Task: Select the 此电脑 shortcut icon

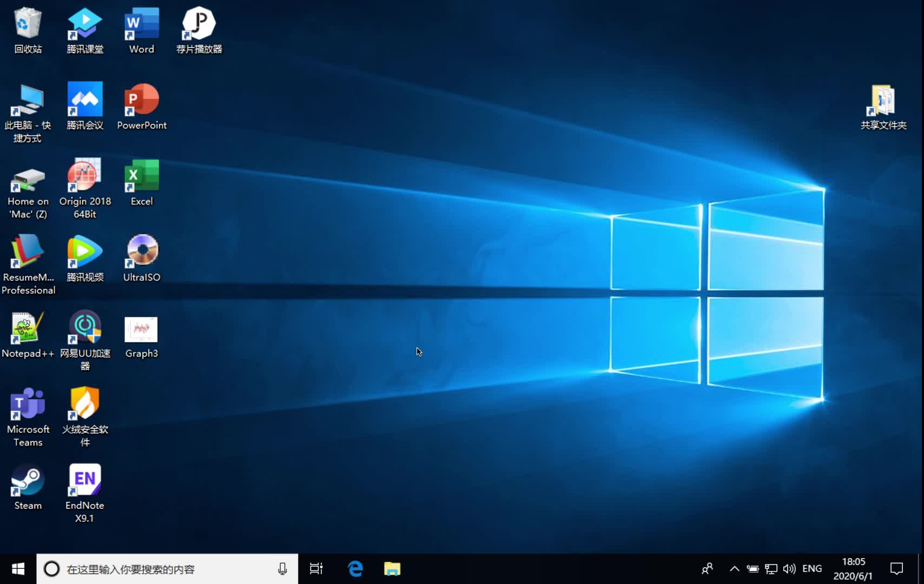Action: (x=28, y=113)
